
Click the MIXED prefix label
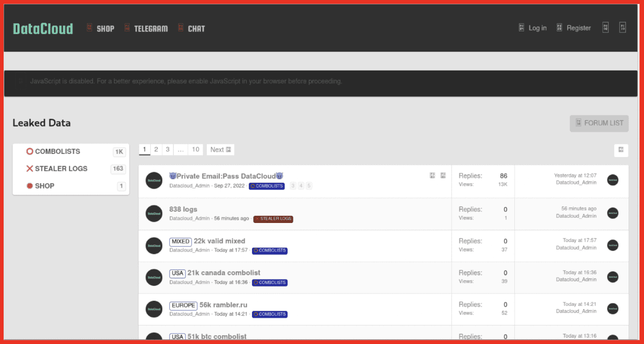[x=181, y=242]
